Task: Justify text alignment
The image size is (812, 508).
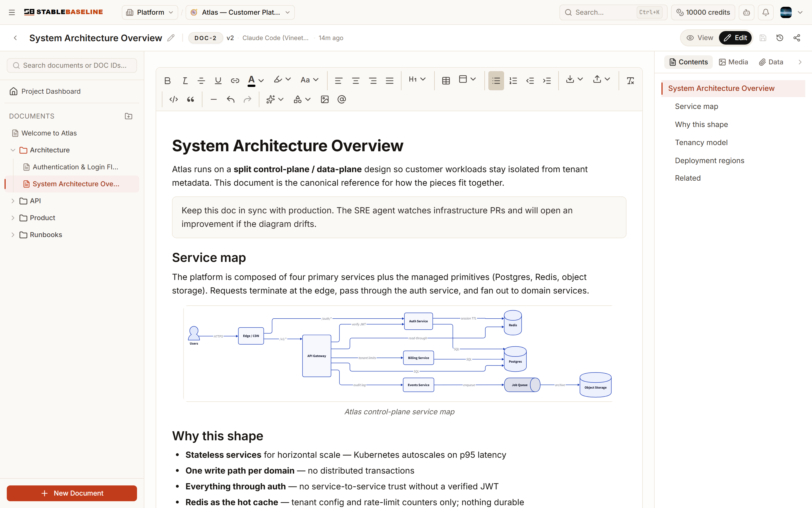Action: point(390,81)
